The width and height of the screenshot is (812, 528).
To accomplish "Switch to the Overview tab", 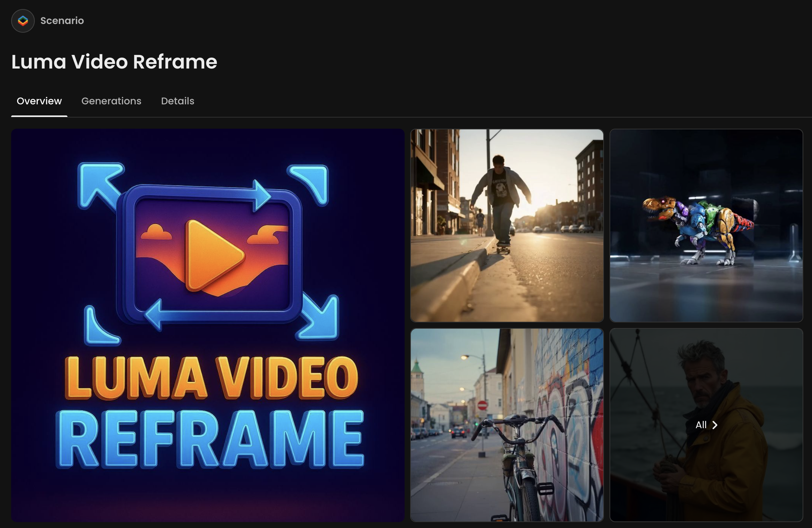I will (x=39, y=101).
